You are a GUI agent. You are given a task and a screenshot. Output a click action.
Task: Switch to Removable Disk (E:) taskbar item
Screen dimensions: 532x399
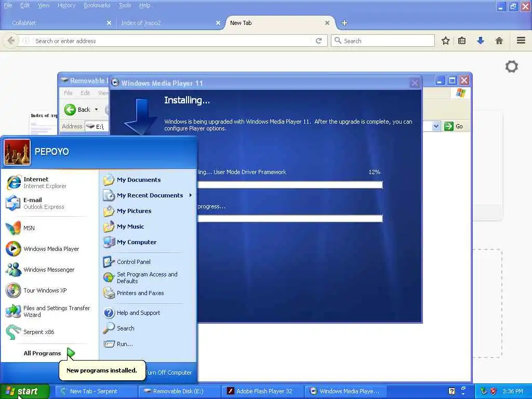point(179,391)
